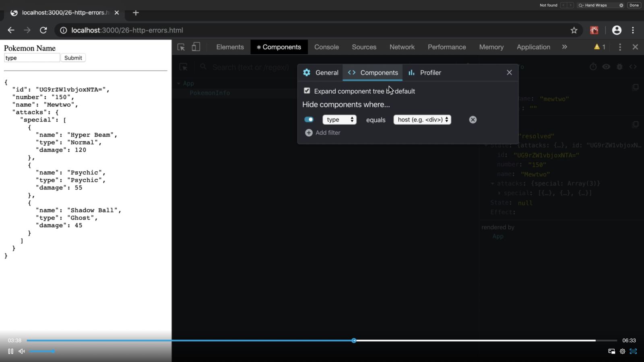Close the localhost:3000 browser tab
The image size is (644, 362).
click(117, 13)
